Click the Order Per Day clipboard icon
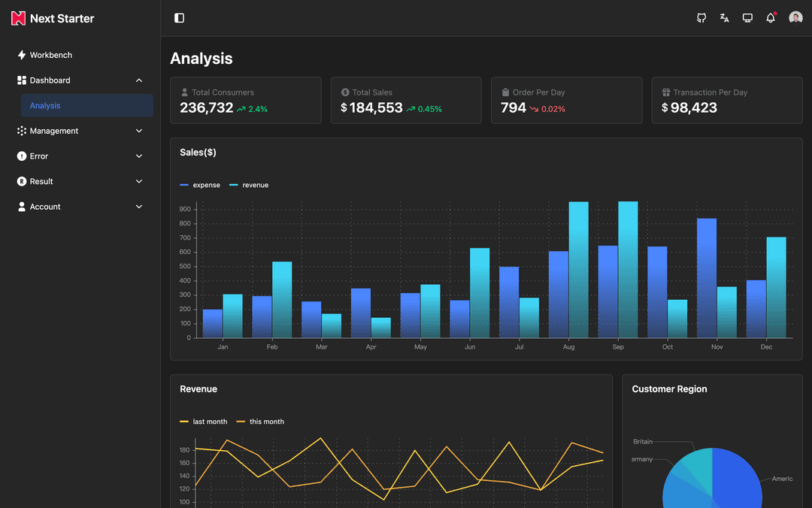The width and height of the screenshot is (812, 508). [505, 92]
